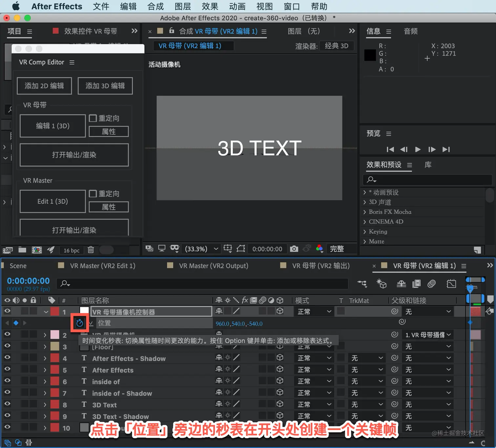Open the channel display RGB icon
496x448 pixels.
coord(320,249)
